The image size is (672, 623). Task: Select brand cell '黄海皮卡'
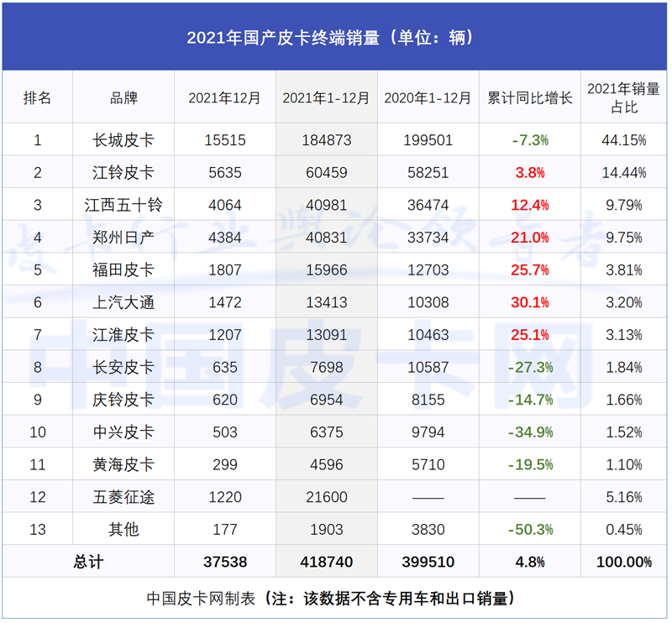tap(123, 464)
